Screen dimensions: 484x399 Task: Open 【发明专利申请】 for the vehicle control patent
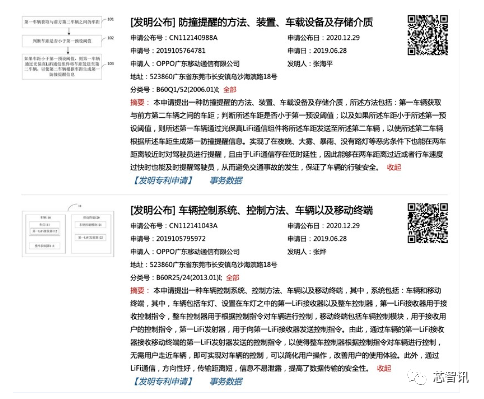click(163, 381)
